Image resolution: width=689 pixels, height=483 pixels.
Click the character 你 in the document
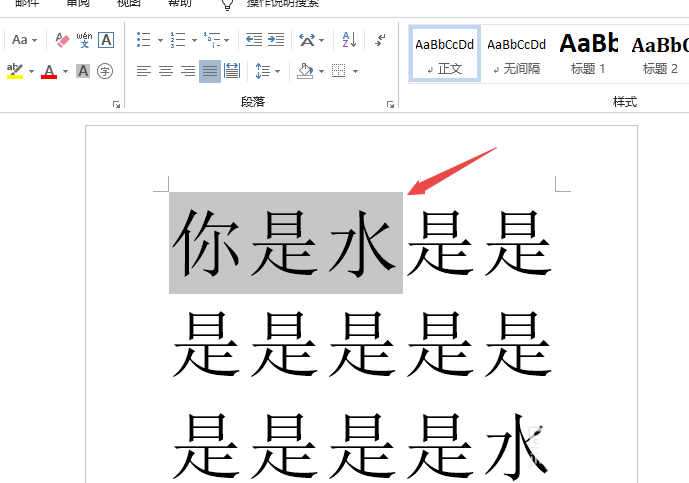[x=206, y=243]
